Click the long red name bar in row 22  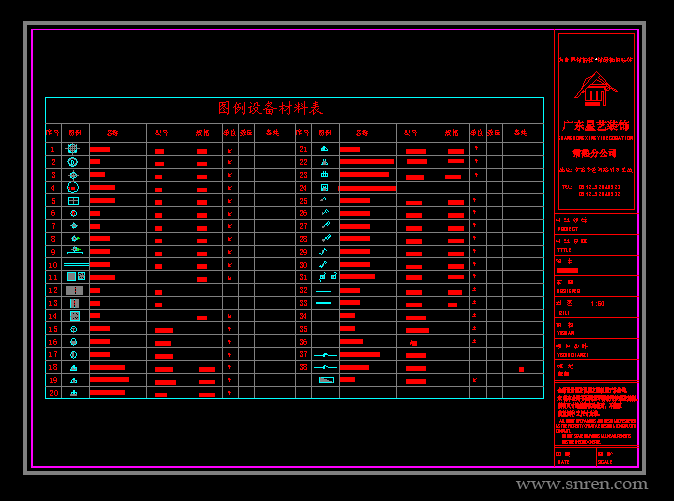click(367, 162)
